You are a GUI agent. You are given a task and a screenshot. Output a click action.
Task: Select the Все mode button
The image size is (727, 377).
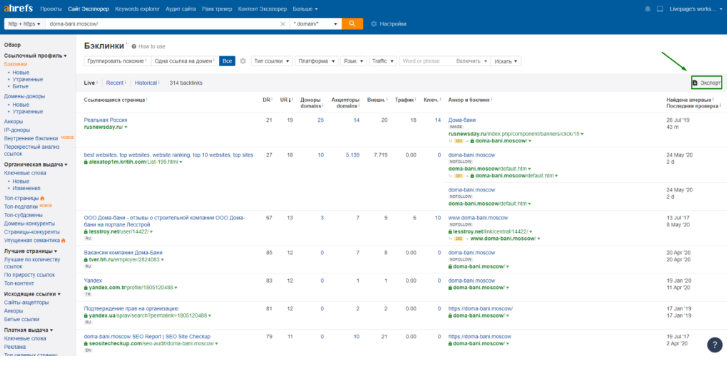tap(227, 61)
